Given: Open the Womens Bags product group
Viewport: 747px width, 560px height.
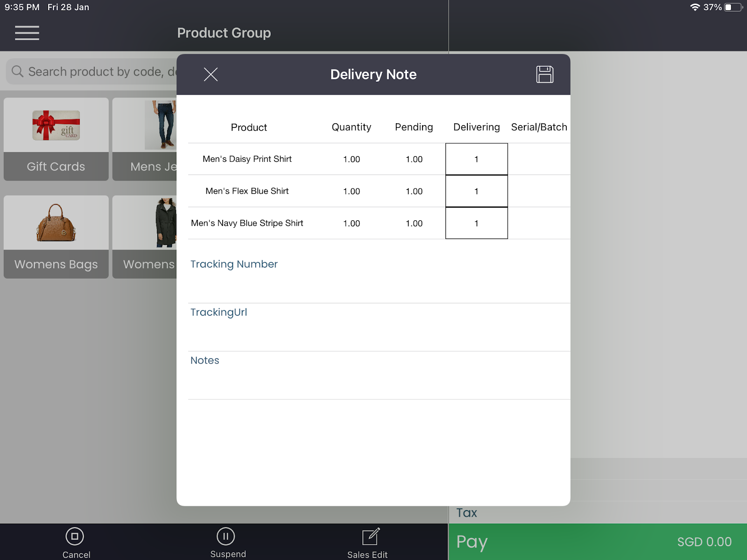Looking at the screenshot, I should [x=56, y=237].
